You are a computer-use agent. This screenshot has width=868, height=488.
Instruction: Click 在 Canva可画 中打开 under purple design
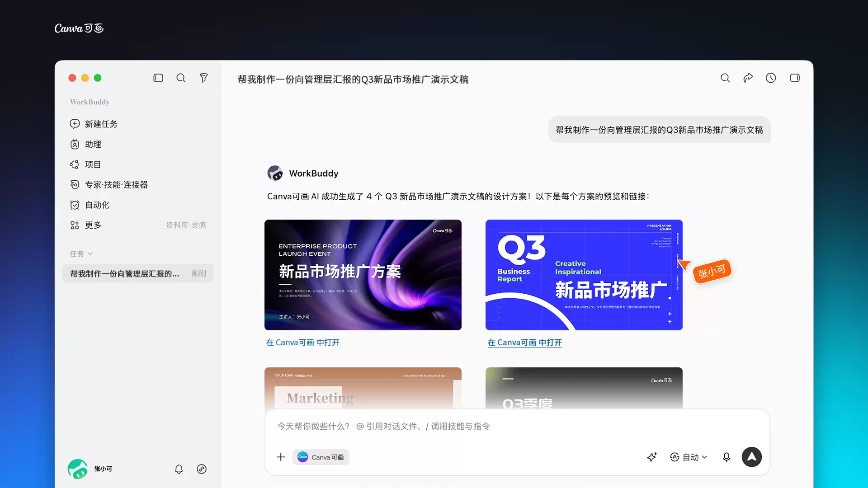pyautogui.click(x=303, y=343)
